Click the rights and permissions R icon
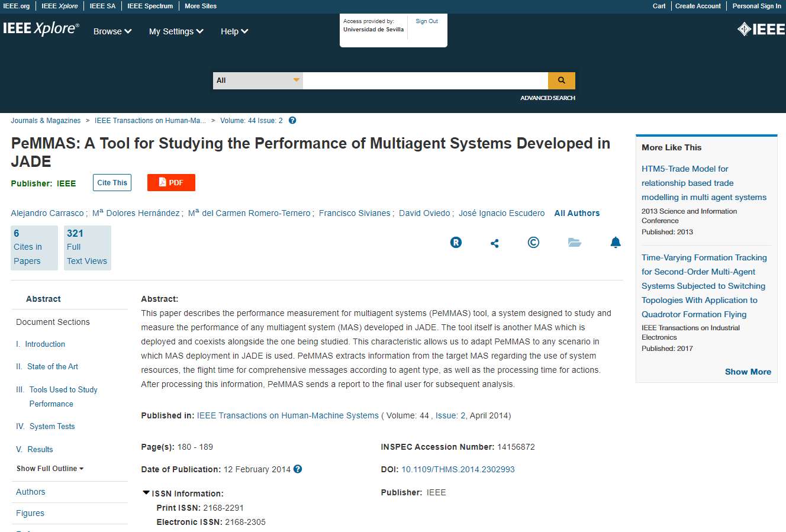 (456, 243)
